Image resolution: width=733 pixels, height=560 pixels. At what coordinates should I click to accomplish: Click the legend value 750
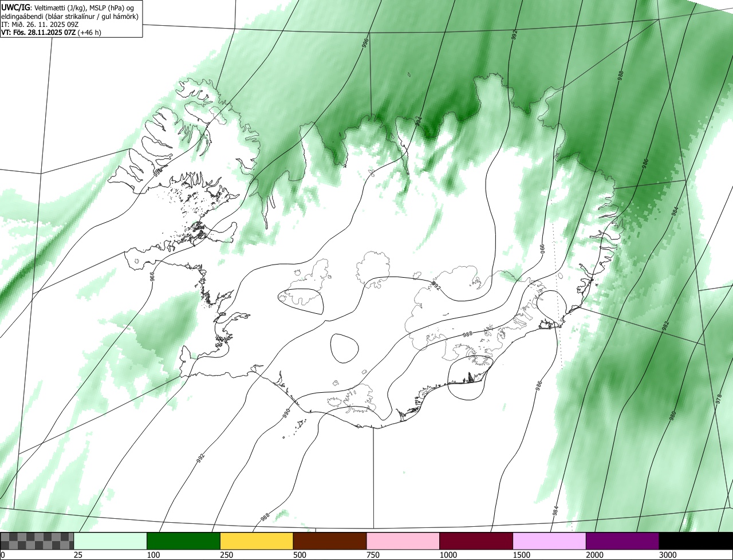click(373, 555)
